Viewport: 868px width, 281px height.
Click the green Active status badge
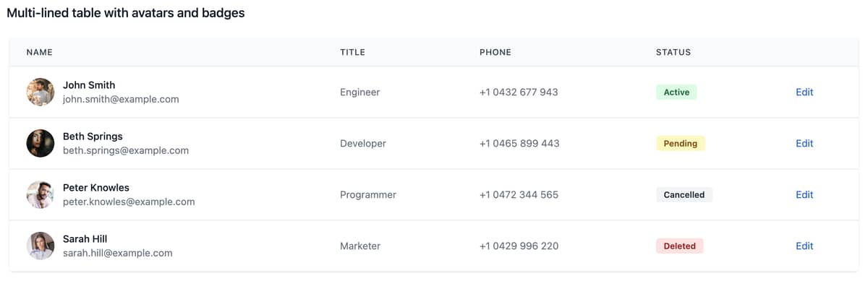pos(676,92)
